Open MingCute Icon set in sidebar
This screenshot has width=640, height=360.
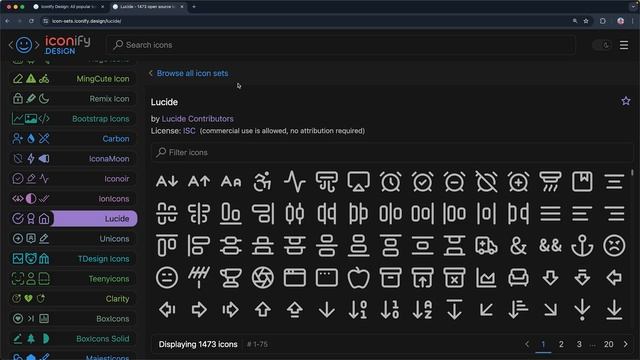tap(73, 79)
